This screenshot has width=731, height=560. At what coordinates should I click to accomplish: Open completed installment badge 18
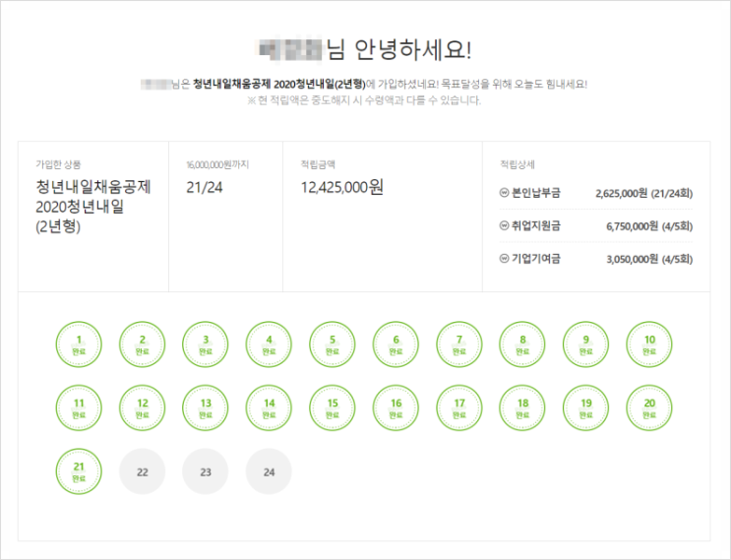coord(522,408)
